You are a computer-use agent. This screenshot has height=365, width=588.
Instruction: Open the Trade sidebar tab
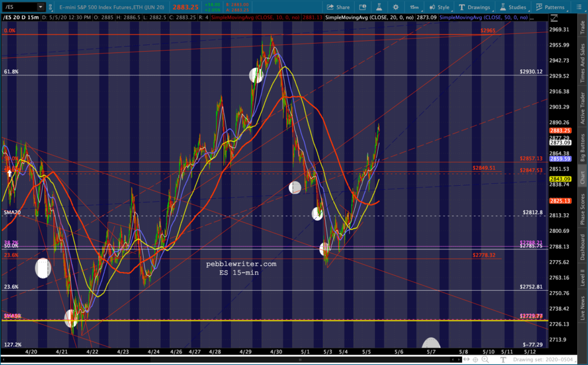(582, 28)
